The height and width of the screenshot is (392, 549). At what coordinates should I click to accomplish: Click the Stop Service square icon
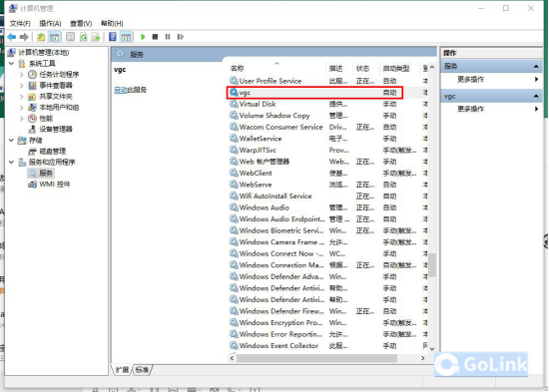(155, 37)
